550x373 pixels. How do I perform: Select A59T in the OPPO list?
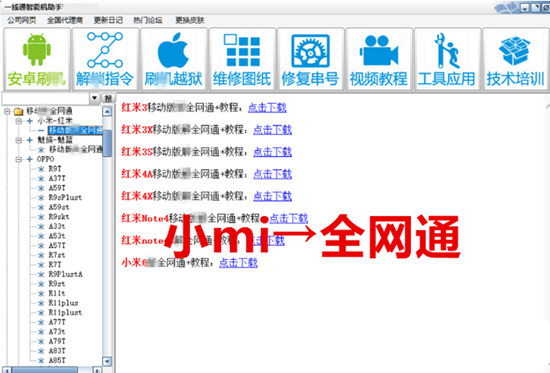(57, 188)
